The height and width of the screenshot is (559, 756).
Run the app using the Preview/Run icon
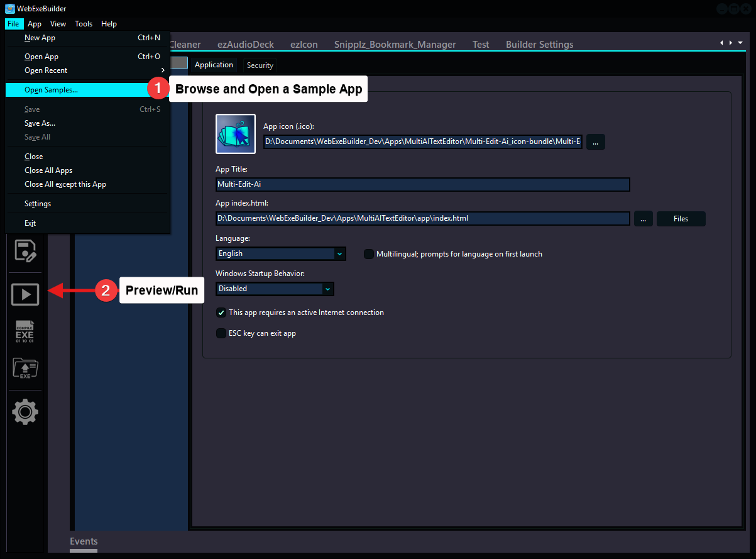(25, 294)
